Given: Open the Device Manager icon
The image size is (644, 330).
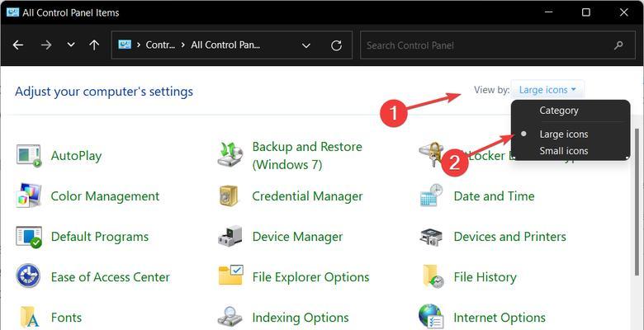Looking at the screenshot, I should click(230, 237).
